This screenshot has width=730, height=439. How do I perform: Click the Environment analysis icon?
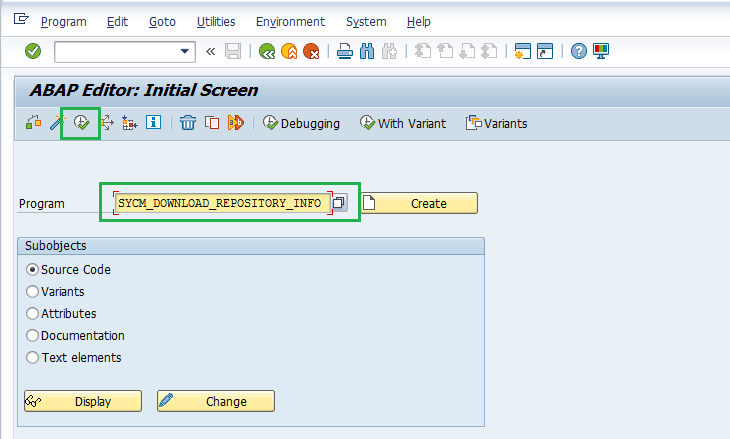(129, 123)
